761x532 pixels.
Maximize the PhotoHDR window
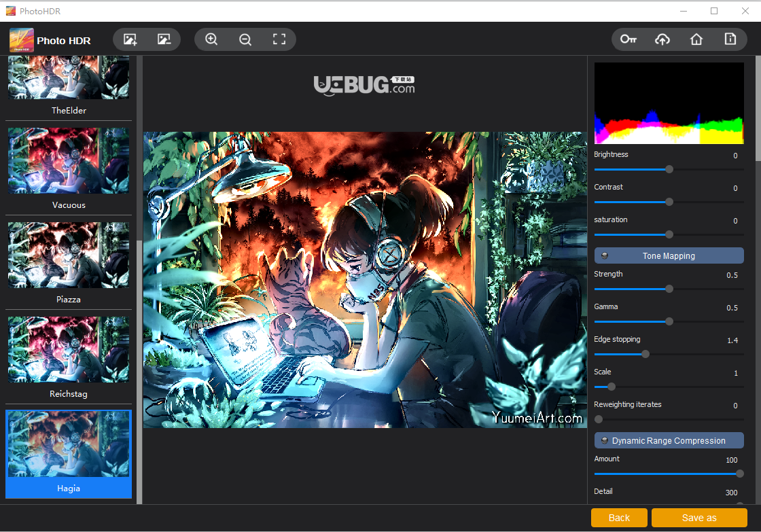point(714,11)
